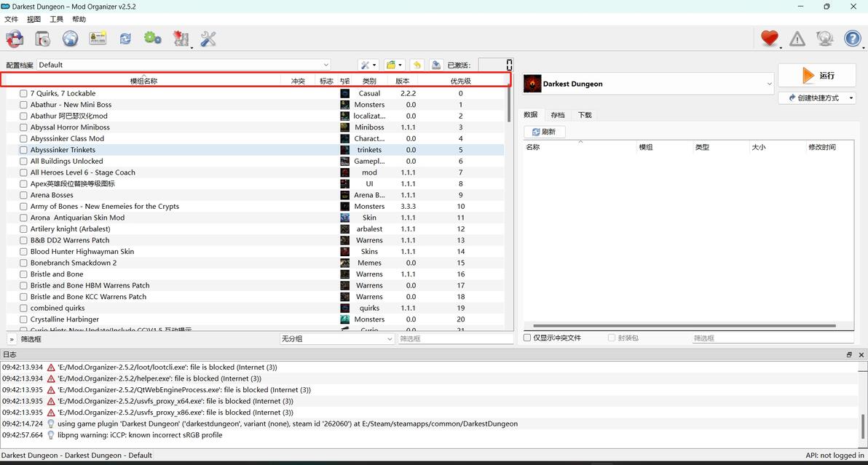The height and width of the screenshot is (465, 868).
Task: Open the 无分组 grouping dropdown
Action: (336, 339)
